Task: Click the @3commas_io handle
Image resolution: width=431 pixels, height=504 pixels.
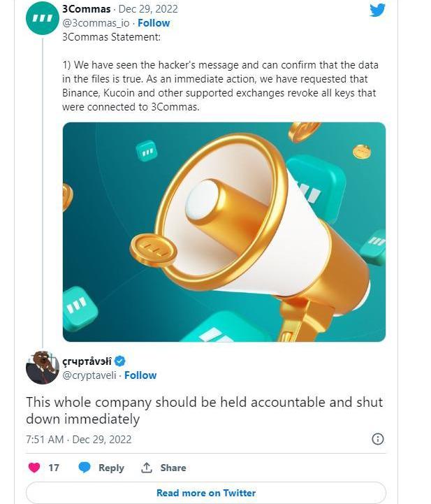Action: click(95, 22)
